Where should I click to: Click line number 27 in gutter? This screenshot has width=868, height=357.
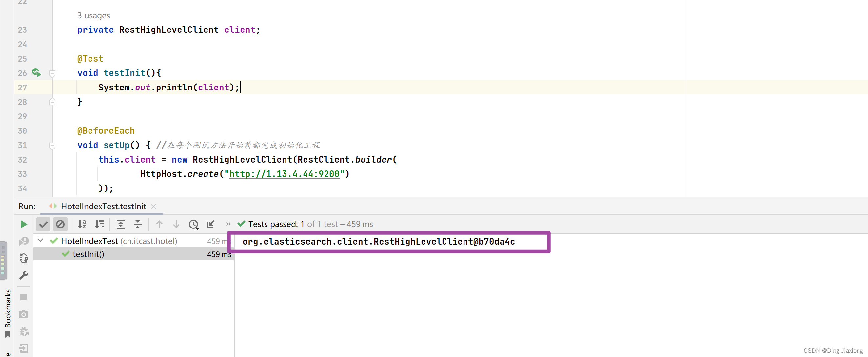[x=22, y=88]
